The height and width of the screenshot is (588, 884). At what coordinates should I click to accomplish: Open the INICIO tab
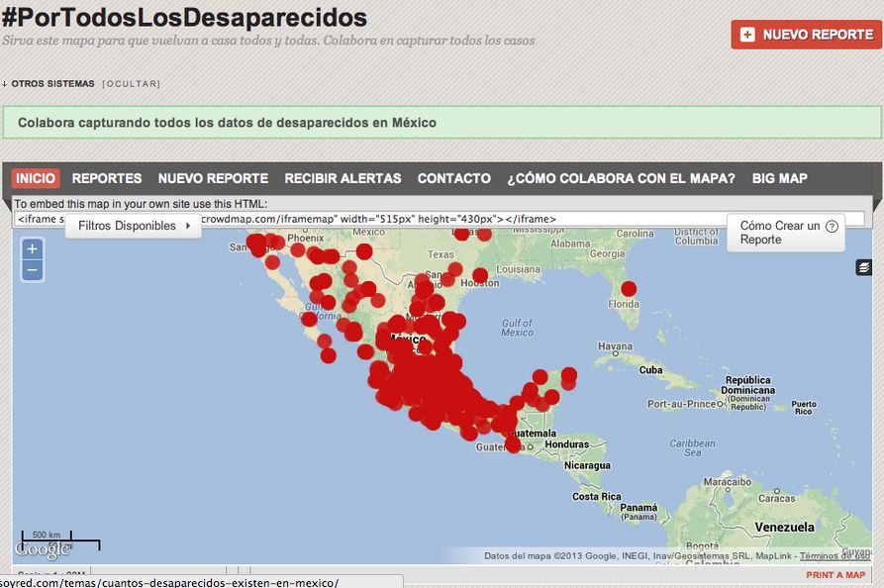click(36, 178)
